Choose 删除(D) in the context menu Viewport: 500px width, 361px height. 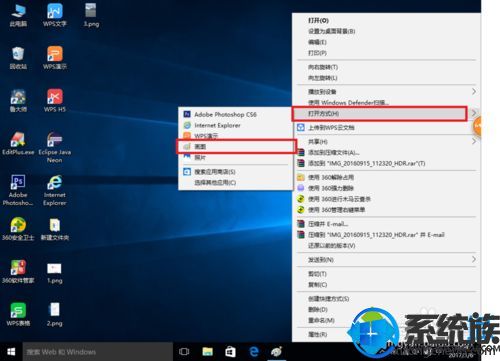tap(387, 310)
